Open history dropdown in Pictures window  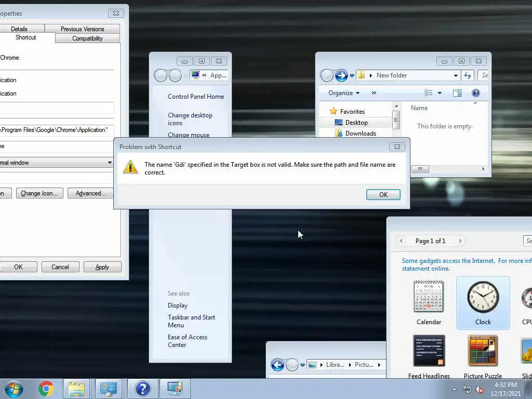[302, 365]
